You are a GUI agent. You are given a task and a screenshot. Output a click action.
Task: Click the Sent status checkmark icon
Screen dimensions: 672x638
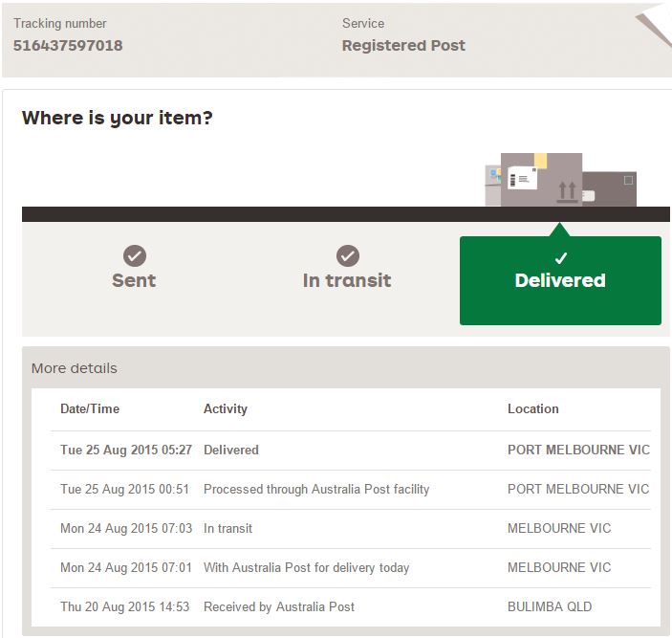tap(135, 255)
